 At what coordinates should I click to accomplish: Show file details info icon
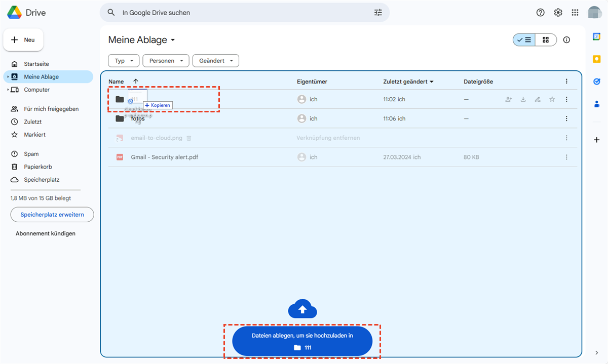(x=566, y=40)
